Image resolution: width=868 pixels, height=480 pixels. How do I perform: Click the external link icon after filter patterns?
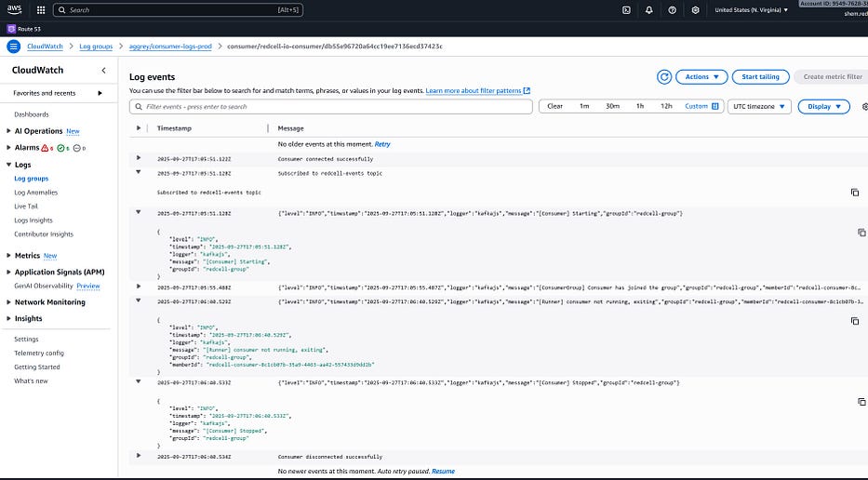[x=527, y=91]
